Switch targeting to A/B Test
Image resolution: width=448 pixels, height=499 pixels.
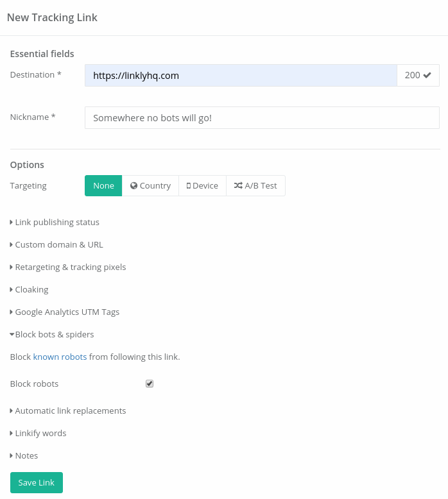(255, 185)
